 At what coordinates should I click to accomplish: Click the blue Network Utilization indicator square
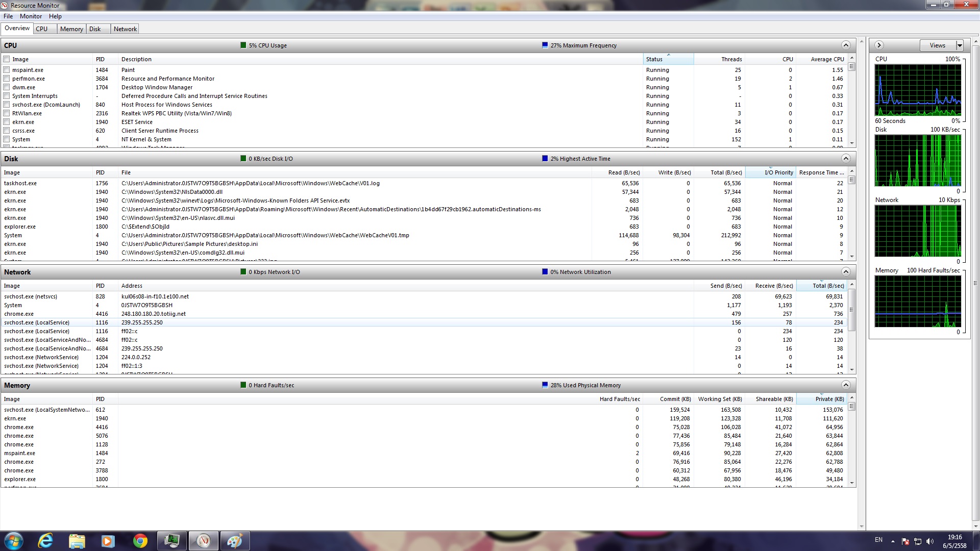(545, 272)
